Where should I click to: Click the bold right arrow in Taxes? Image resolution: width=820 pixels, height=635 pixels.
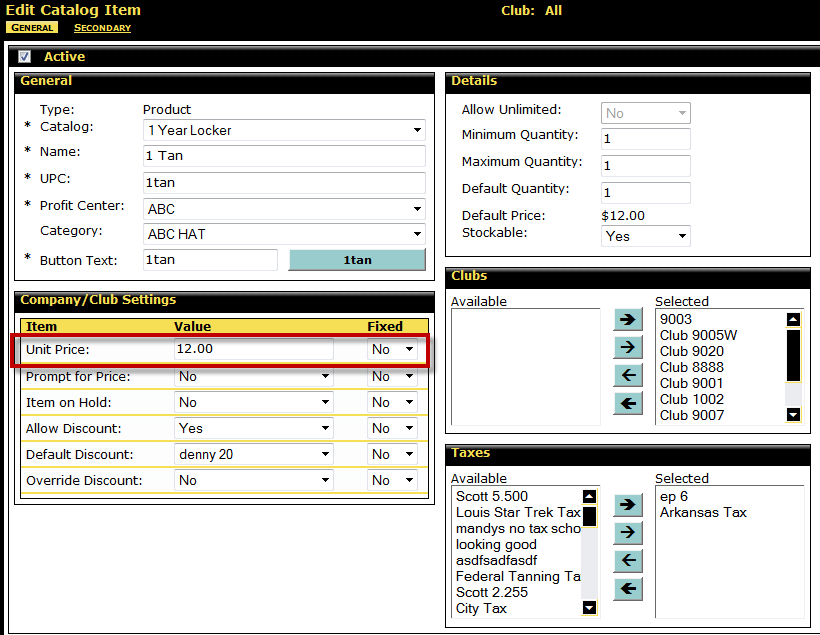628,504
